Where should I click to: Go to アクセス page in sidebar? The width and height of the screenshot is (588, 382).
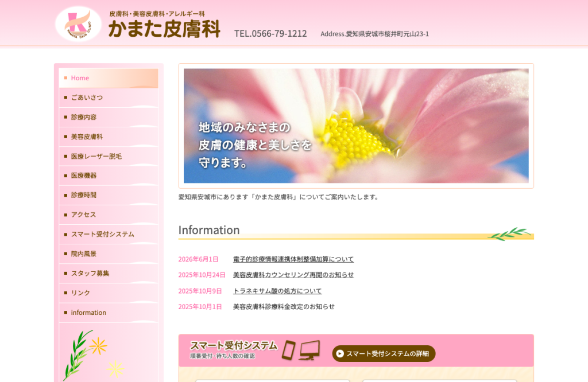click(109, 215)
